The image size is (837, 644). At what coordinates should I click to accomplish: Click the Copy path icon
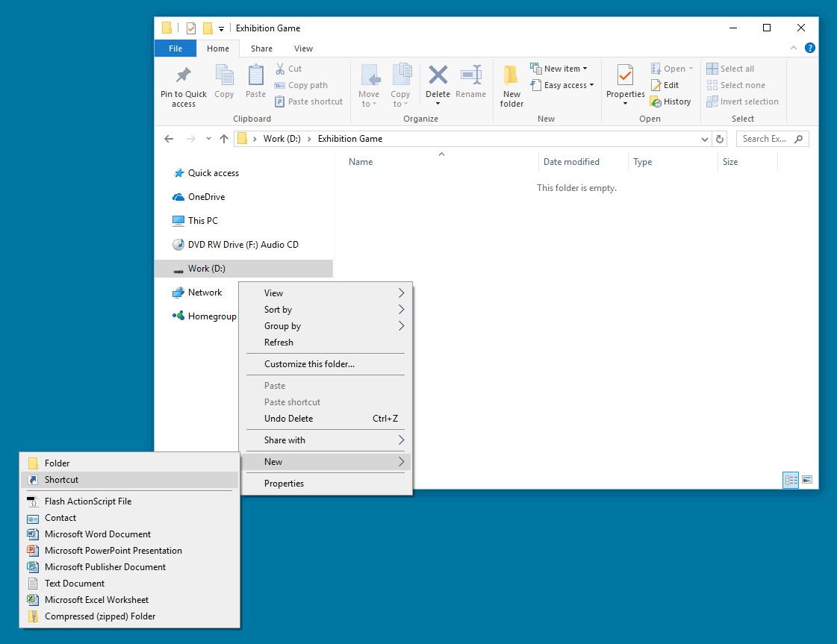(280, 85)
